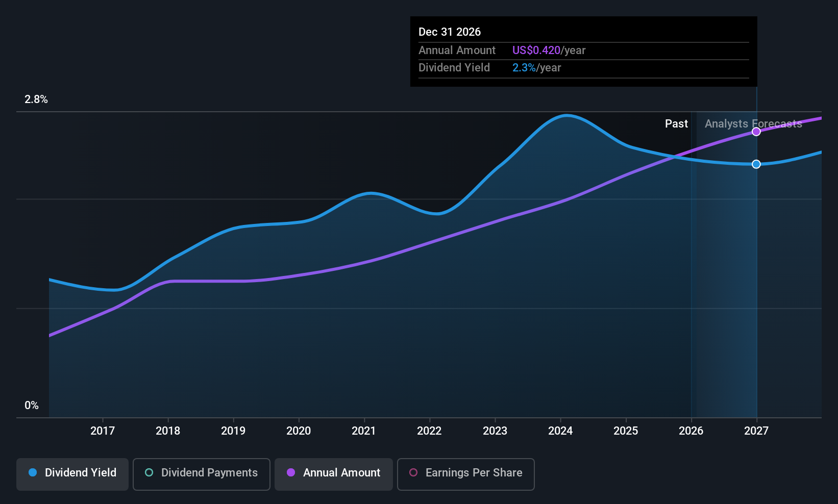Click the 2.8% y-axis label

click(36, 99)
